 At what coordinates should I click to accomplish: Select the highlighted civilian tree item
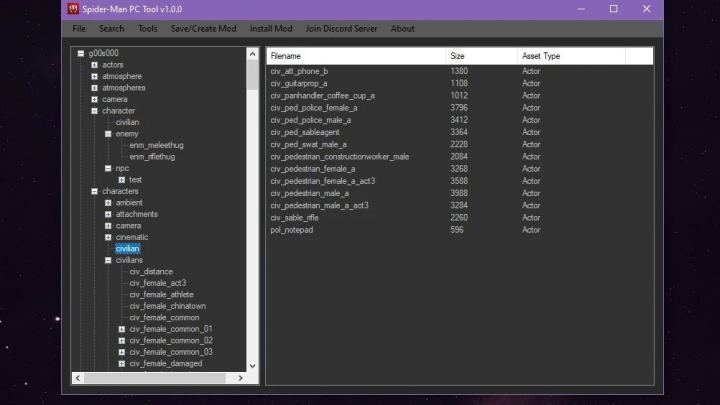(x=128, y=248)
